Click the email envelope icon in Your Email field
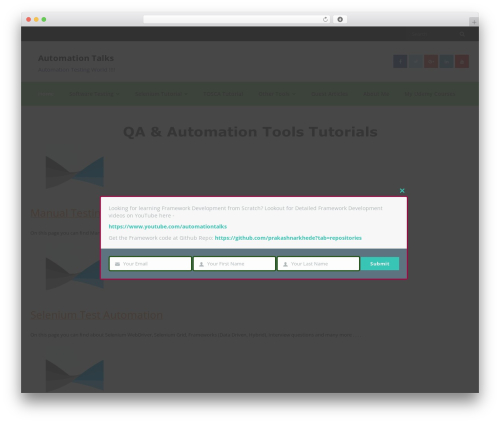The width and height of the screenshot is (500, 423). (x=117, y=264)
